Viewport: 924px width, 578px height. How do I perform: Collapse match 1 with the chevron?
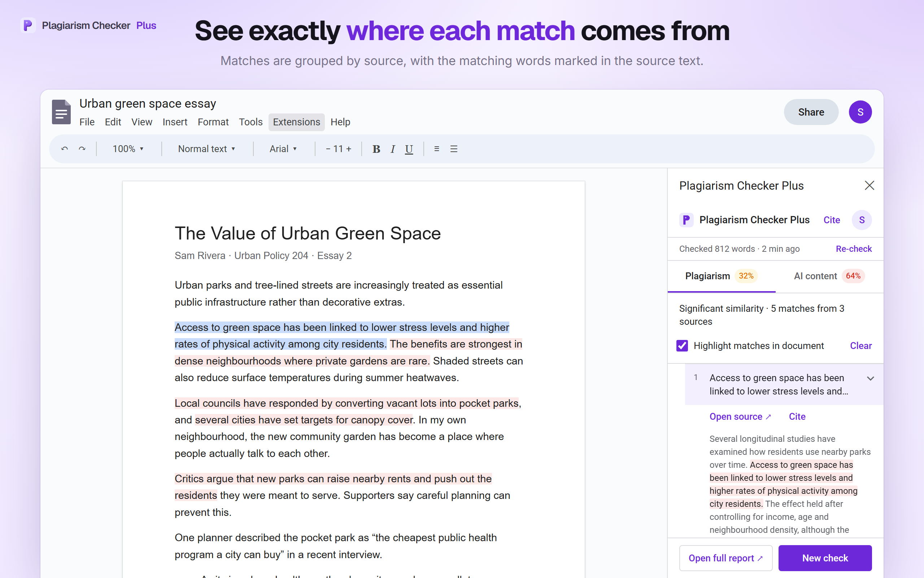[x=870, y=379]
